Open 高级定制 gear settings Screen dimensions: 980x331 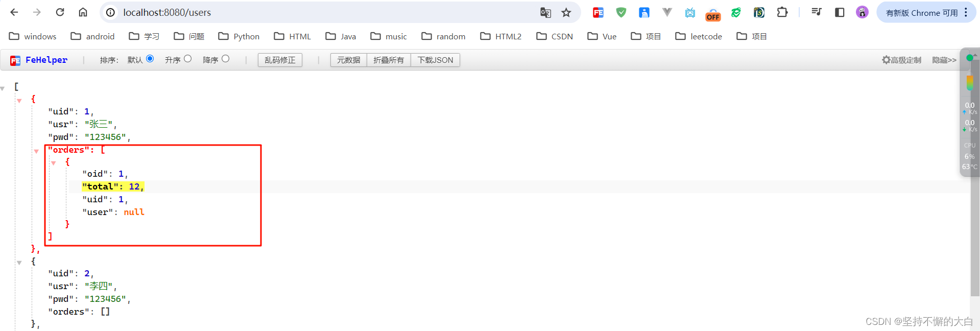click(x=901, y=60)
